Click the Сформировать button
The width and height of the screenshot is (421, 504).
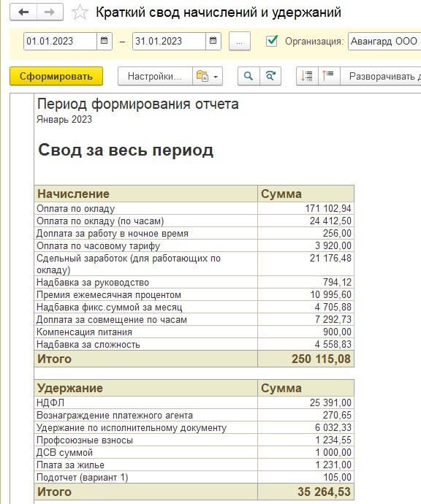point(56,76)
